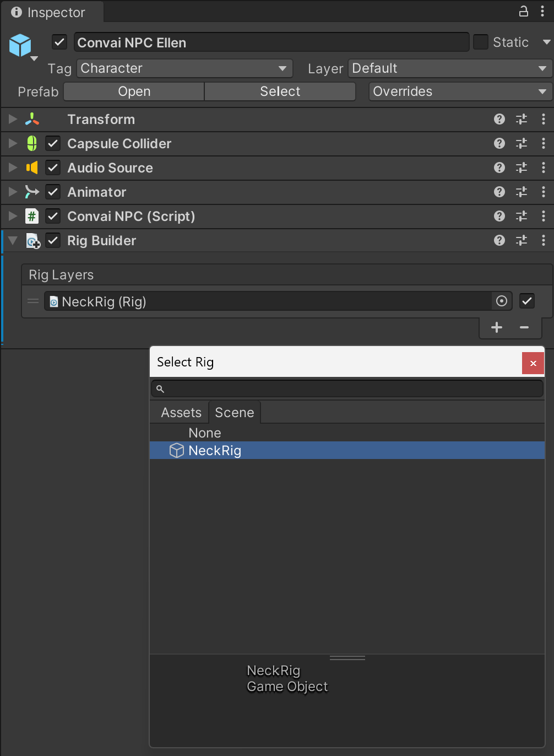Open Rig Builder preset settings icon

[x=522, y=240]
